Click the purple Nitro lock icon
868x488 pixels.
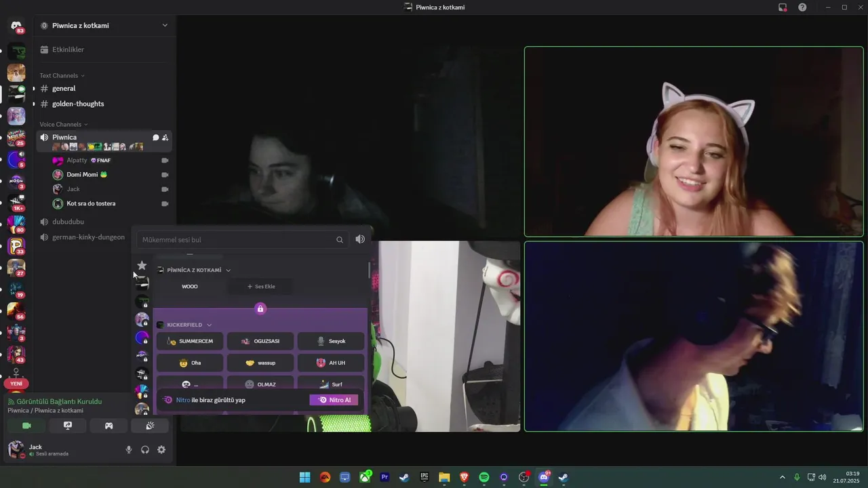260,308
